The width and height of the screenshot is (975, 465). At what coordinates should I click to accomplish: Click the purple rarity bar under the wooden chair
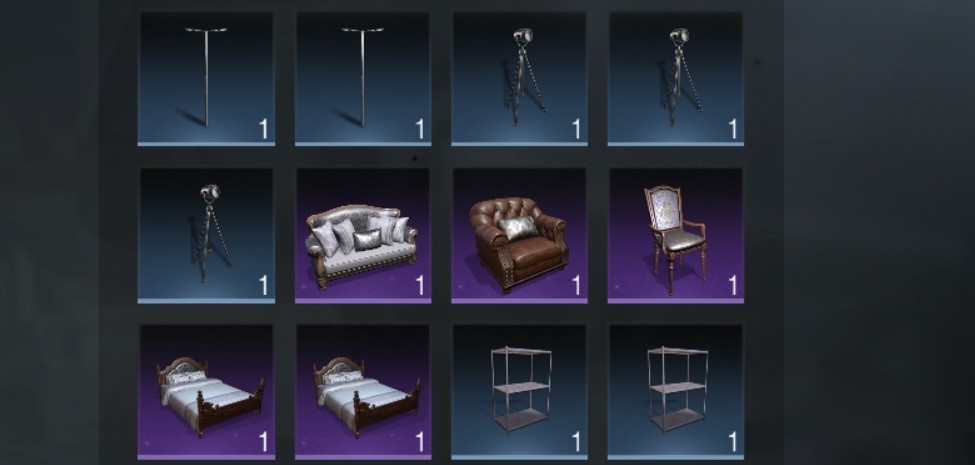coord(676,301)
